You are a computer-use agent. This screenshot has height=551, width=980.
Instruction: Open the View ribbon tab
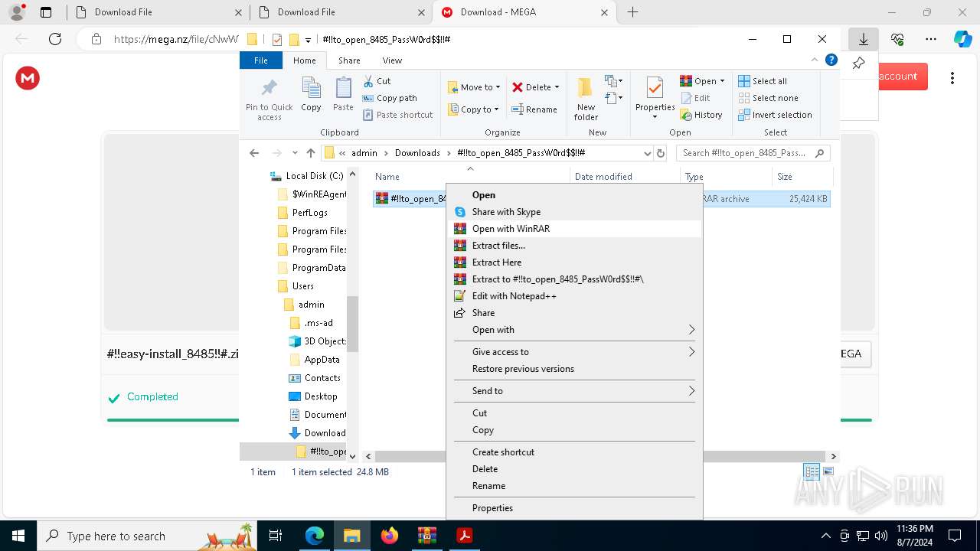[x=392, y=60]
